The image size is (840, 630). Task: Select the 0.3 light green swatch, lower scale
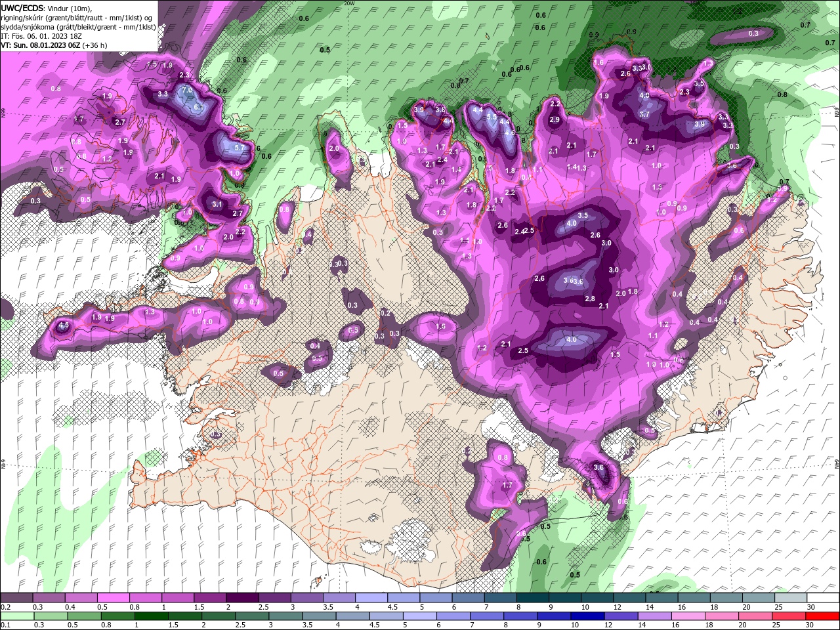(49, 616)
